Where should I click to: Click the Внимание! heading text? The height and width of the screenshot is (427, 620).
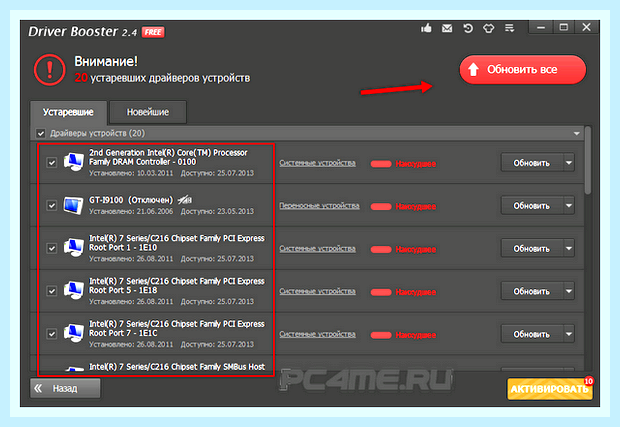pos(106,61)
